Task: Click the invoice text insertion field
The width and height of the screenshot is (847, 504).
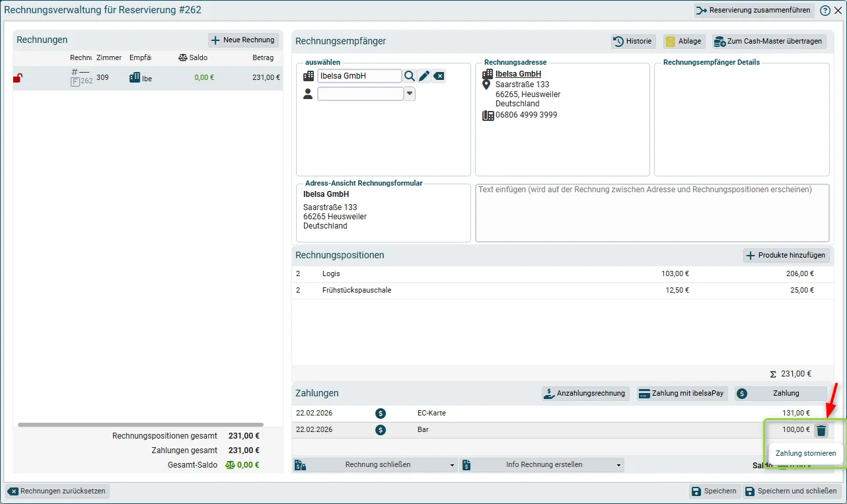Action: pos(652,213)
